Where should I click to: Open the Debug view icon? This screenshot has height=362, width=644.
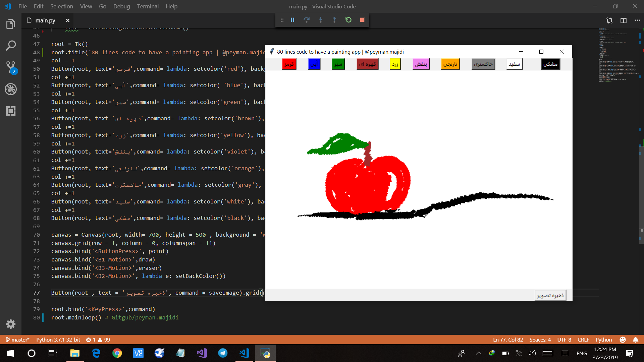pos(11,89)
